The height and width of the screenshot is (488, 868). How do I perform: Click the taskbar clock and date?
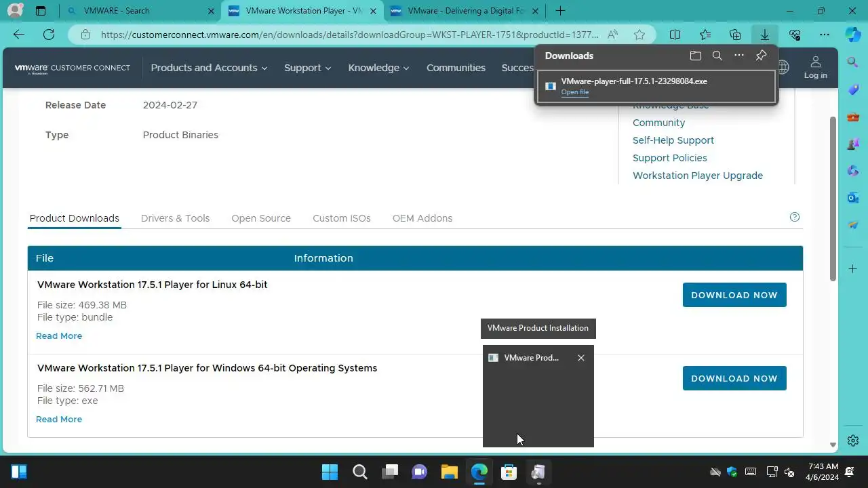[x=823, y=472]
